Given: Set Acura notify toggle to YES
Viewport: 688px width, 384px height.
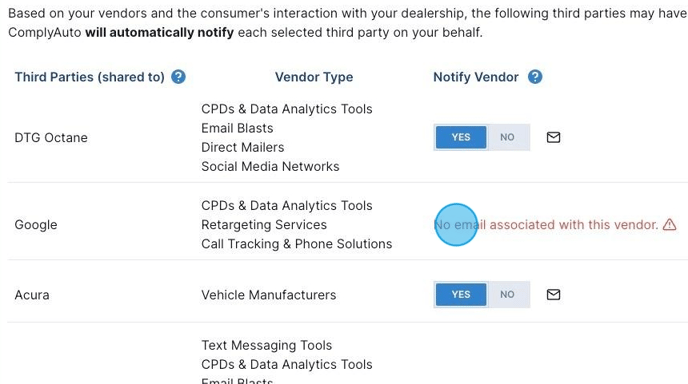Looking at the screenshot, I should tap(461, 294).
